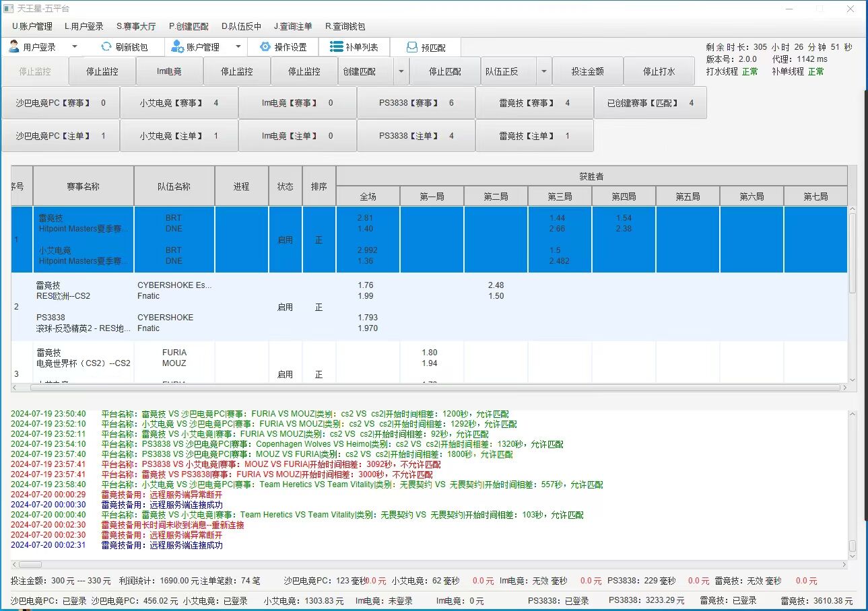Select the CYBERSHOKE vs Fnatic table row
868x611 pixels.
point(174,307)
